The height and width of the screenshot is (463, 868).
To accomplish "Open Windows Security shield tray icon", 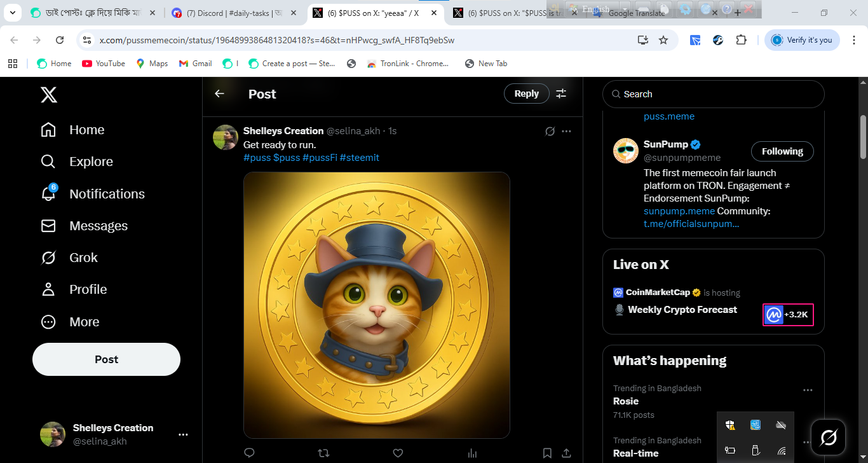I will coord(730,425).
